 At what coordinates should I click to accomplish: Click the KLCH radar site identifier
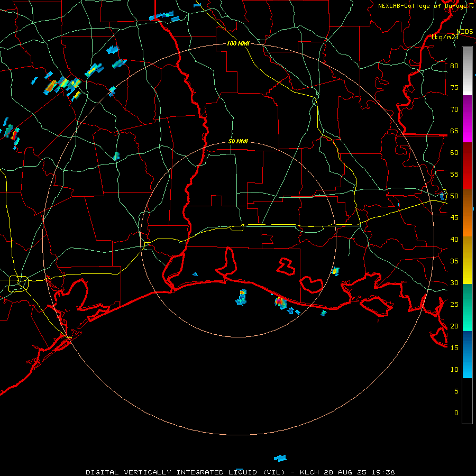click(309, 472)
